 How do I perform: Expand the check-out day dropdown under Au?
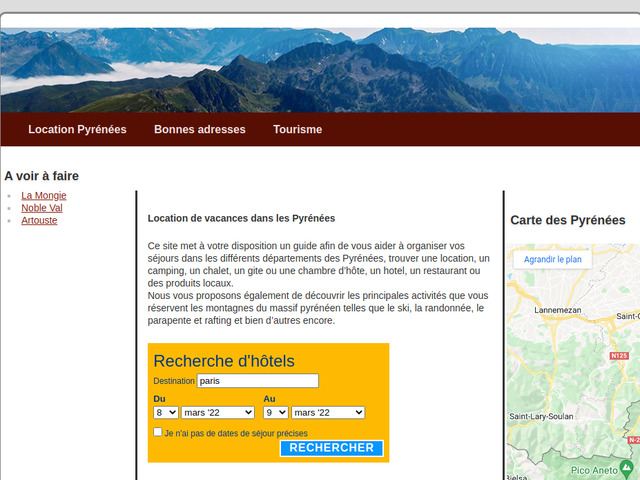[x=275, y=412]
